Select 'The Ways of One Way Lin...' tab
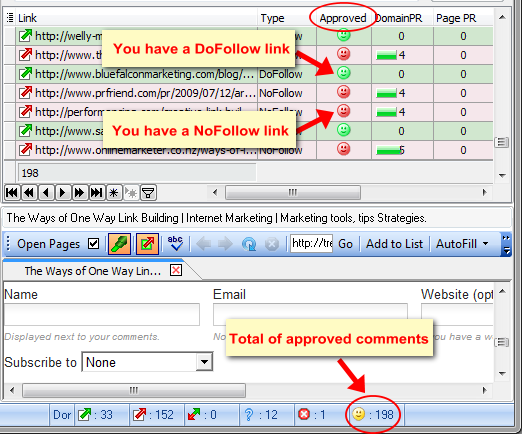 [92, 271]
